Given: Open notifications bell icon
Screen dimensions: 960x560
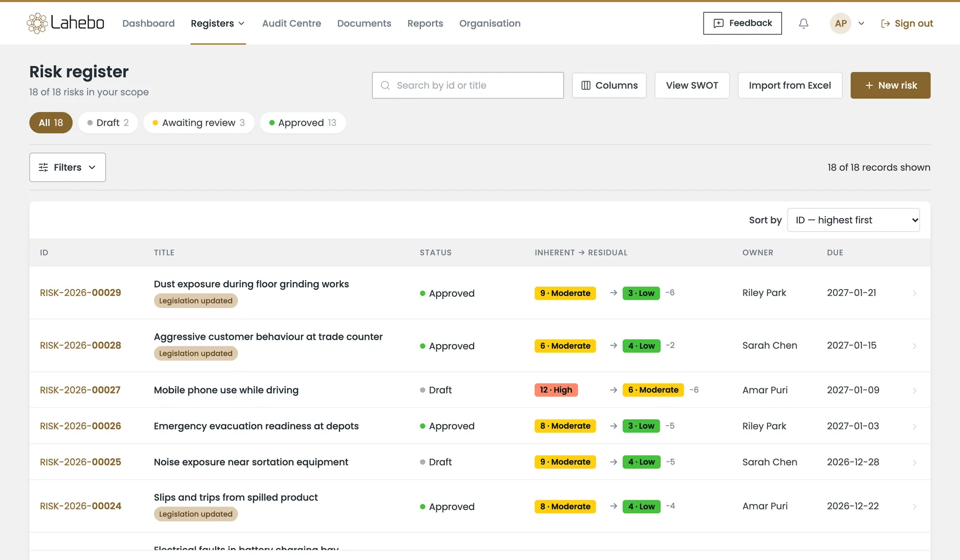Looking at the screenshot, I should click(803, 23).
